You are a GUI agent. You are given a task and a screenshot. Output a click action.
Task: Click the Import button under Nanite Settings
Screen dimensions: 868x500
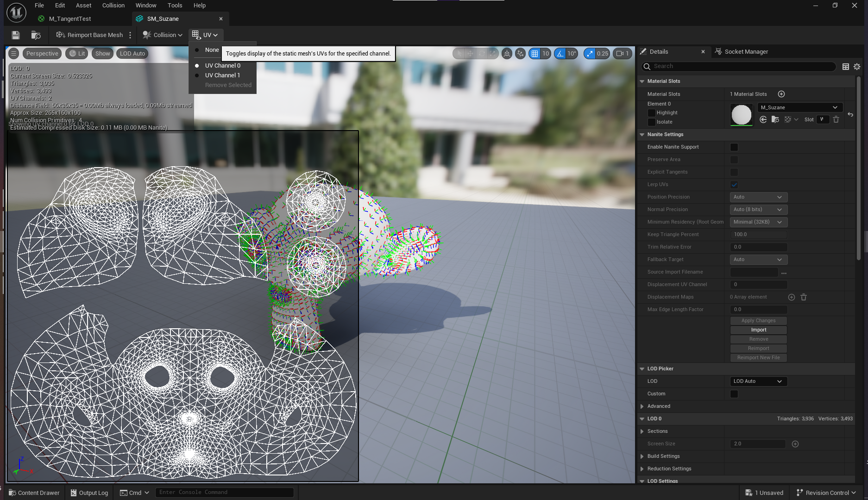coord(758,330)
